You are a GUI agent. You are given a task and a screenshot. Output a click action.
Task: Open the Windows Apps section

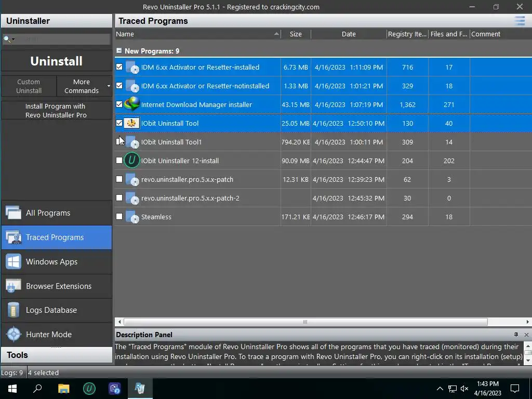(x=56, y=262)
